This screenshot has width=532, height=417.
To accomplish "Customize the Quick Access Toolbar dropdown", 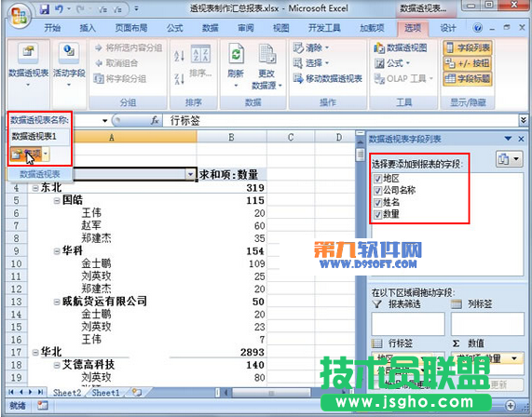I will tap(136, 8).
